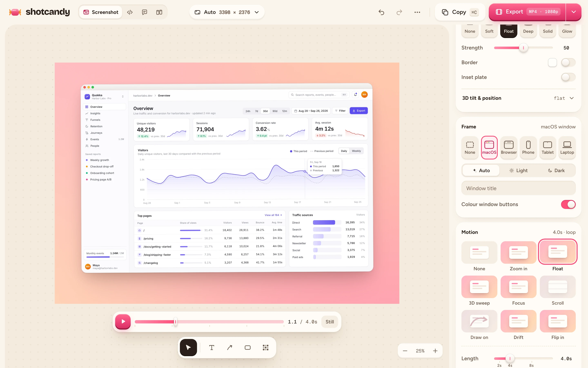The width and height of the screenshot is (588, 368).
Task: Zoom out the canvas with minus
Action: pos(405,351)
